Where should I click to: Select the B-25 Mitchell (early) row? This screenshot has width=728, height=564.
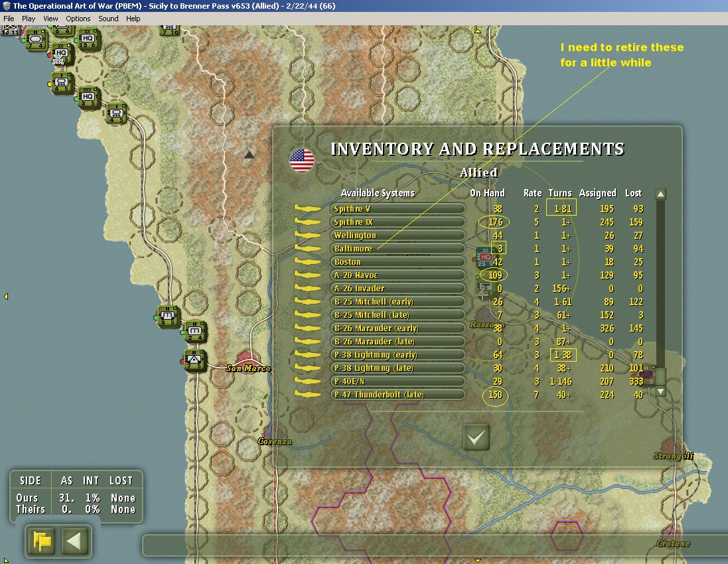click(x=398, y=302)
